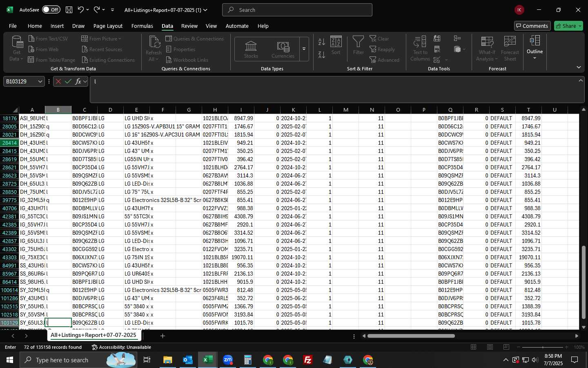Select the Stocks data type
The height and width of the screenshot is (368, 588).
251,49
